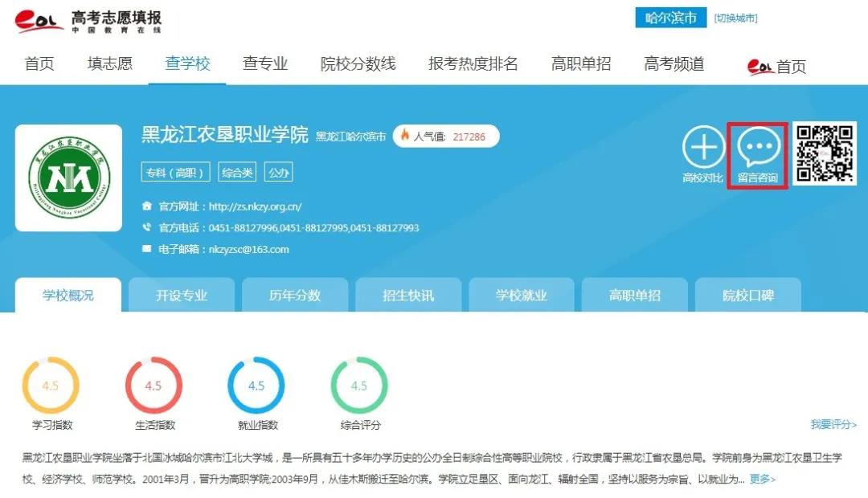Click the 黑龙江农垦职业学院 school emblem
This screenshot has width=868, height=498.
pos(68,178)
